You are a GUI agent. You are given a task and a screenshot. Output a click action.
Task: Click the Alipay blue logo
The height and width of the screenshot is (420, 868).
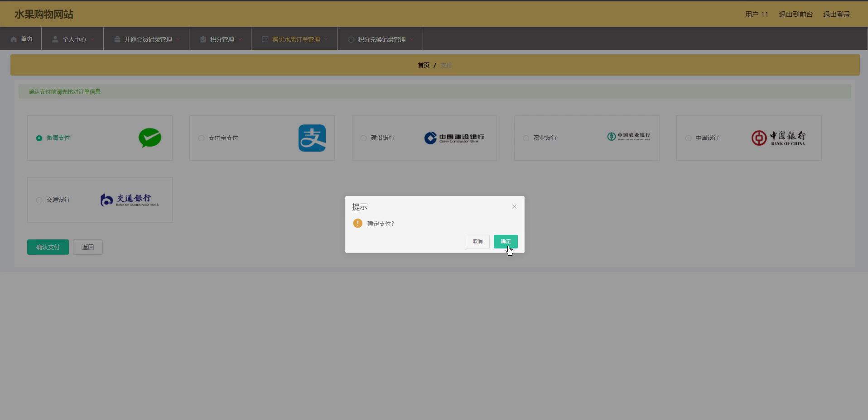(312, 138)
